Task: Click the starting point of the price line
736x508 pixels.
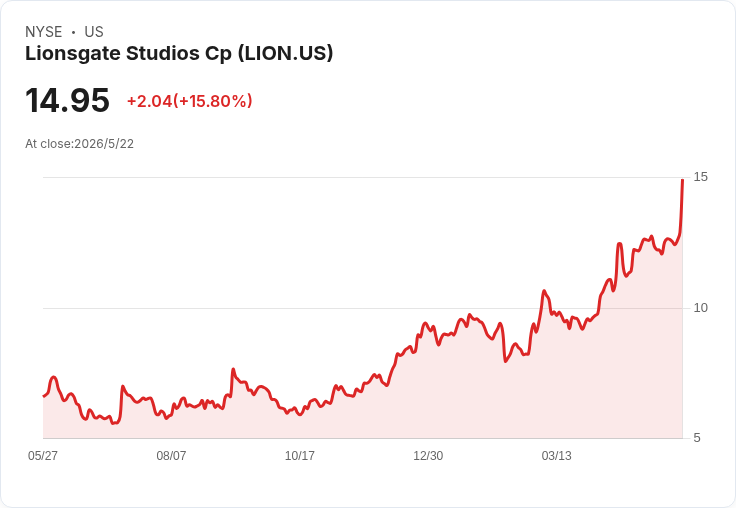Action: pos(44,396)
